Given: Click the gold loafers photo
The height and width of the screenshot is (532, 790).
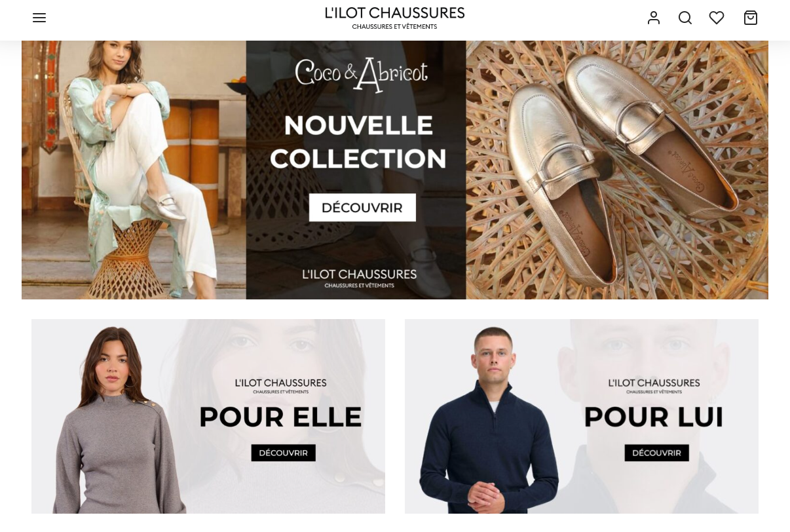Looking at the screenshot, I should coord(616,170).
